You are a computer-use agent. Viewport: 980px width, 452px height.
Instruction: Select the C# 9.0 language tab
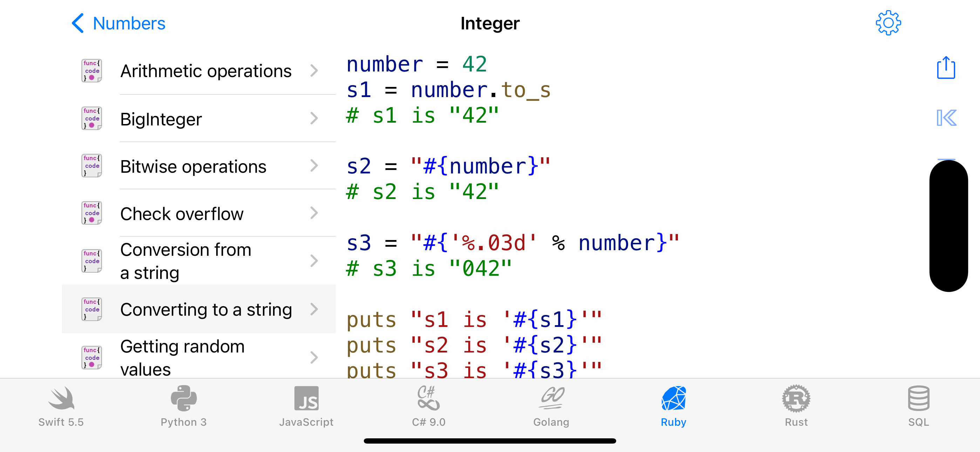pyautogui.click(x=429, y=406)
